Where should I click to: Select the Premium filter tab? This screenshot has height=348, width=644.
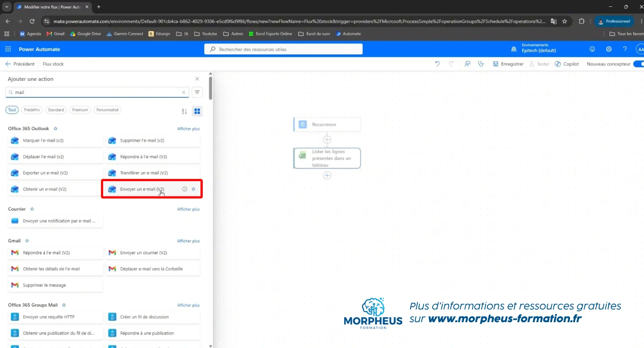tap(80, 110)
